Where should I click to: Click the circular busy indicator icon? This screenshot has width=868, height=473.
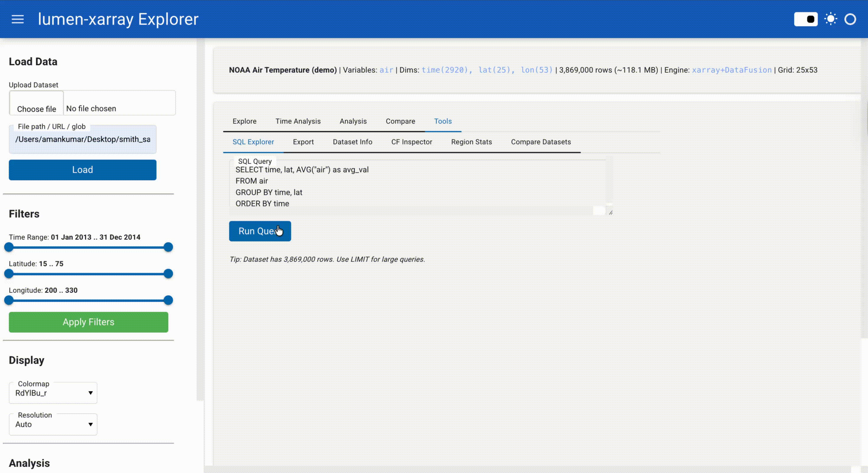click(x=850, y=19)
